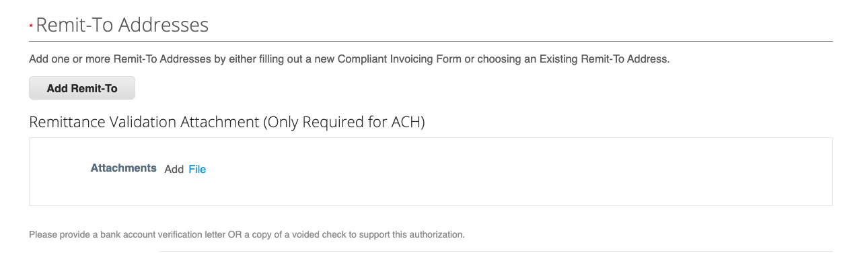Click the "(Only Required for ACH)" text

pyautogui.click(x=344, y=123)
